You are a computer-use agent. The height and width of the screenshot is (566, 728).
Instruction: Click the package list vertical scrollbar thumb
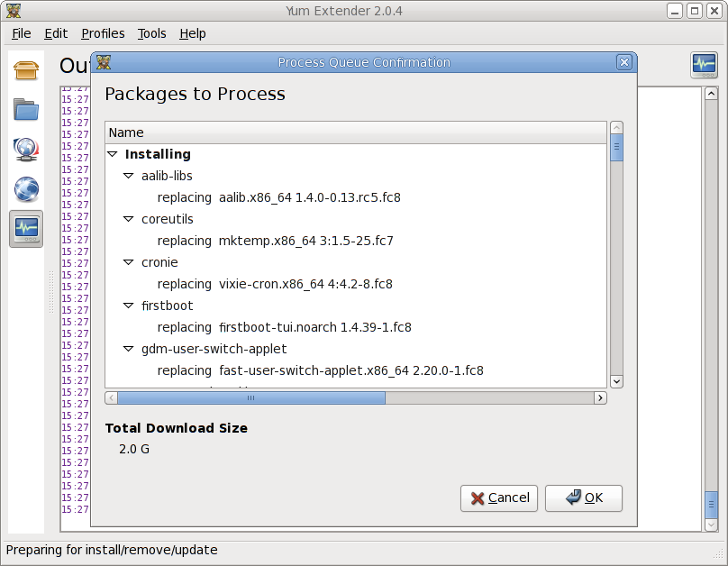point(616,147)
